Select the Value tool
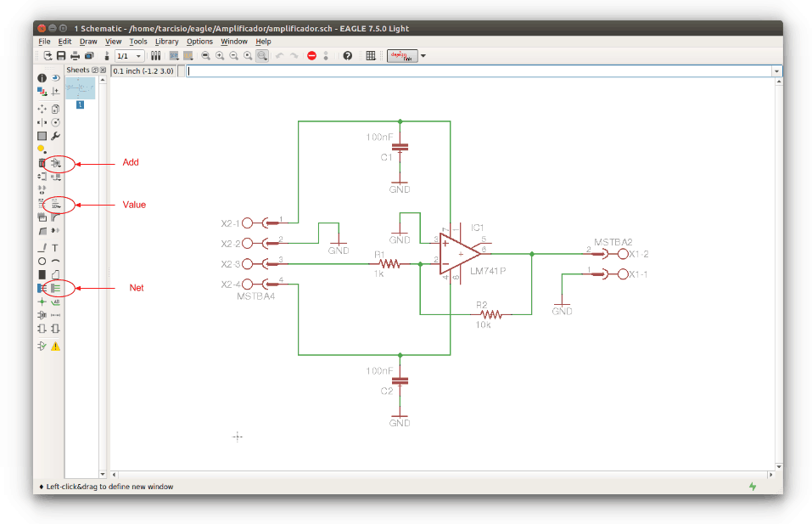 pyautogui.click(x=56, y=204)
